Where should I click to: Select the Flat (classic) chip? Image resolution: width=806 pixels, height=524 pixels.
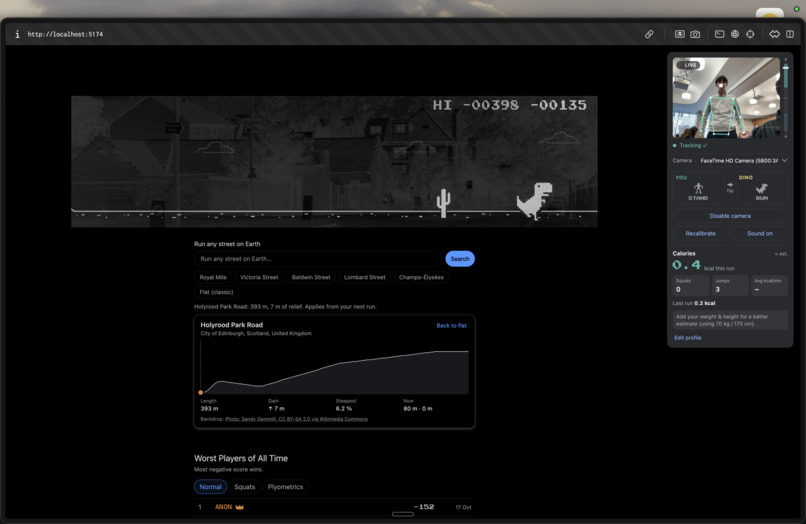pos(216,292)
